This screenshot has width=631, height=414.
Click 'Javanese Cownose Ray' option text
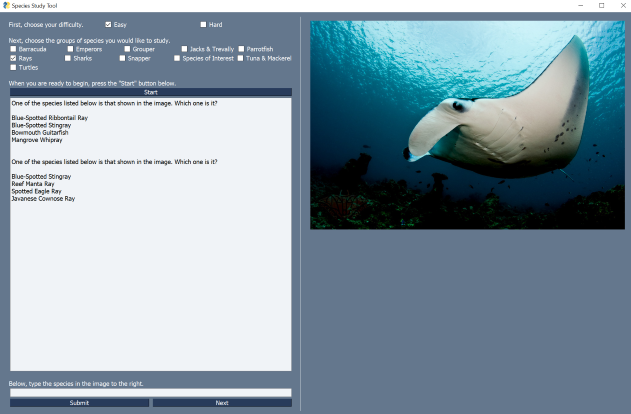coord(43,199)
